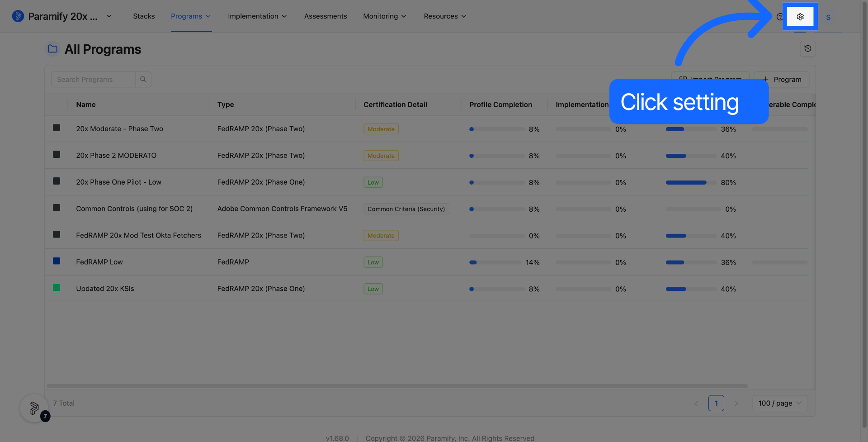Click the add Program button
Screen dimensions: 868x442
point(782,79)
